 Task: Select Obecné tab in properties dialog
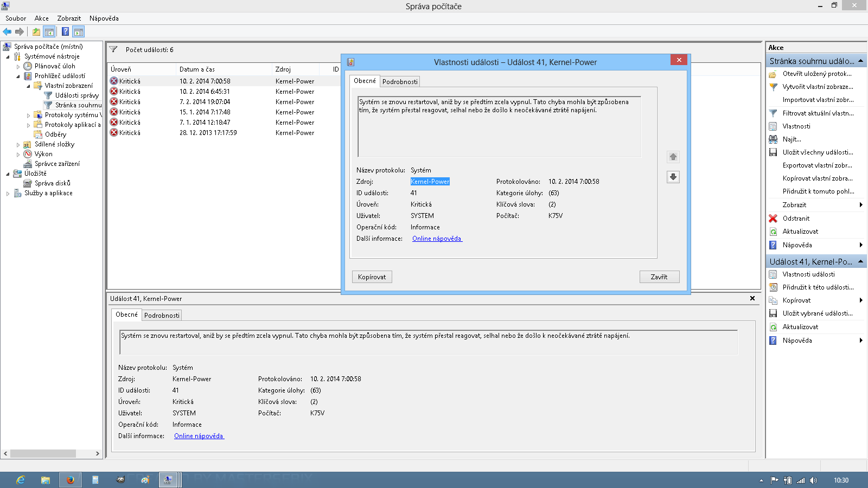[x=365, y=81]
